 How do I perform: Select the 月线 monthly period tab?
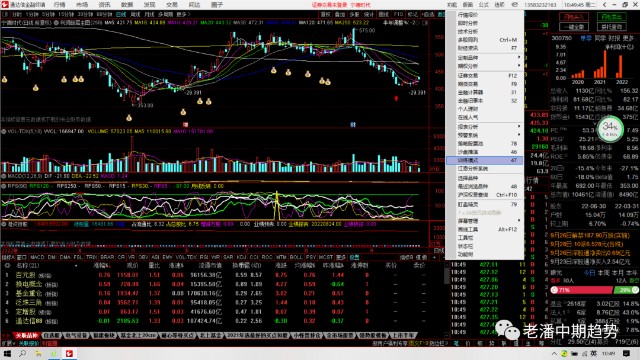(149, 14)
